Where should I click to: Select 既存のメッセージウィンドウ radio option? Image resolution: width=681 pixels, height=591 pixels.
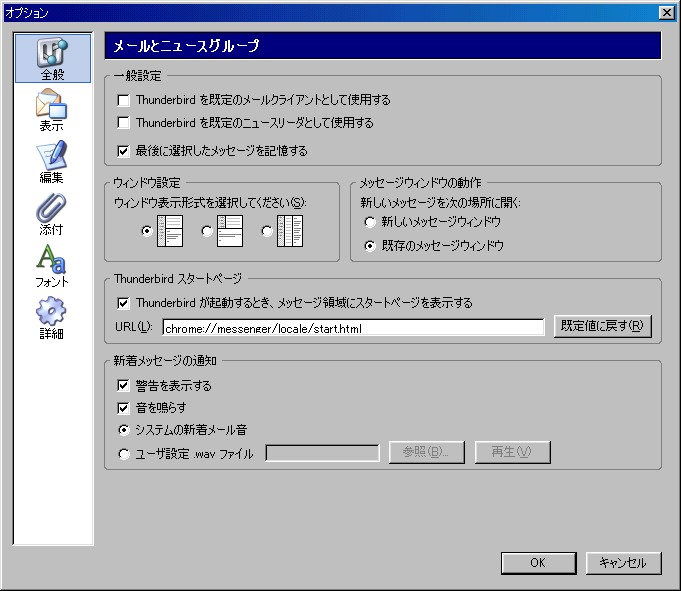(370, 246)
